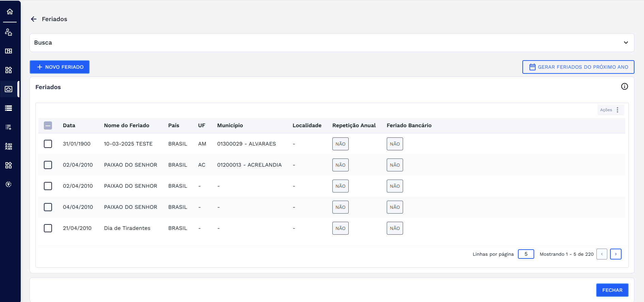The height and width of the screenshot is (302, 644).
Task: Open the list-with-plus sidebar icon
Action: [8, 127]
